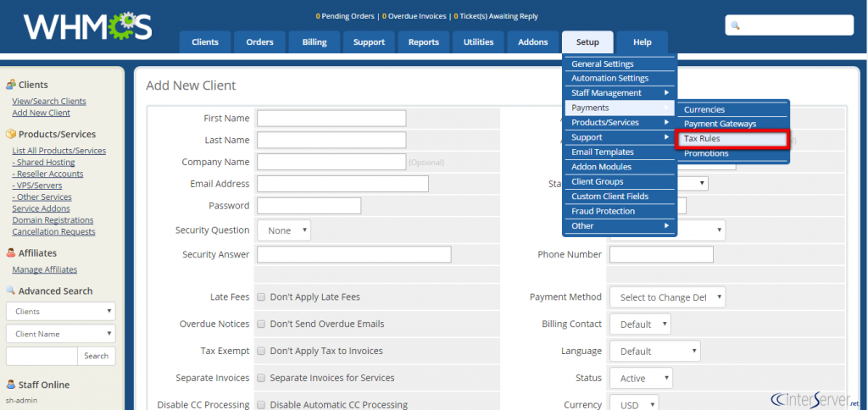Click the Advanced Search text field
This screenshot has height=410, width=868.
42,356
